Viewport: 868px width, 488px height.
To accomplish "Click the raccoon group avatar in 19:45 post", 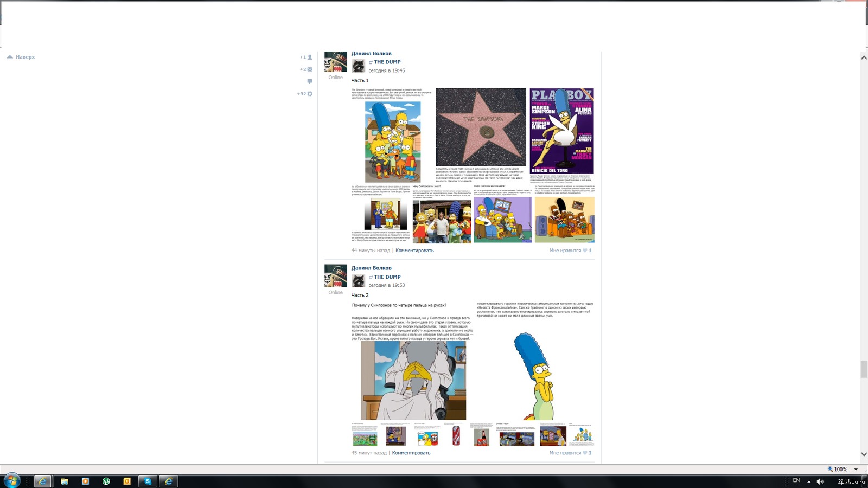I will pyautogui.click(x=358, y=66).
